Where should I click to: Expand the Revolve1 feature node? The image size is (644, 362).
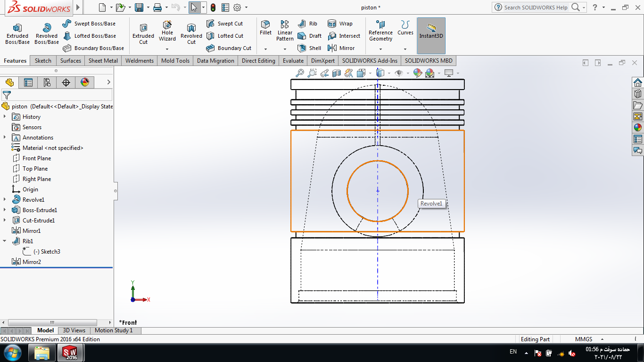tap(5, 200)
